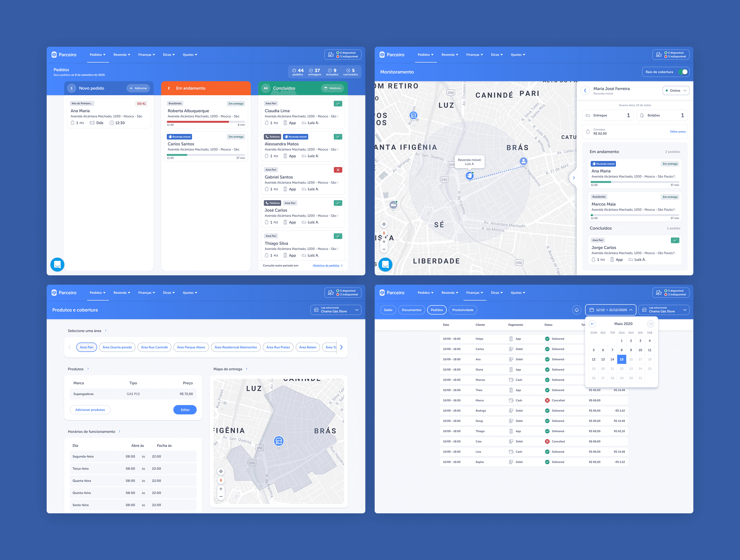The image size is (740, 560).
Task: Click the Adicionar produtos button
Action: [x=90, y=410]
